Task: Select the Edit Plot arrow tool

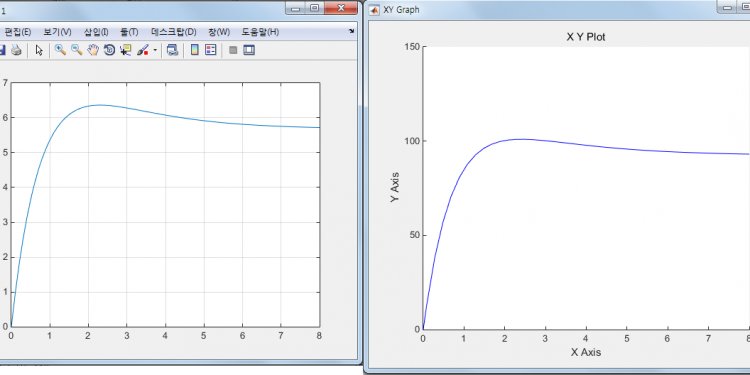Action: (x=39, y=50)
